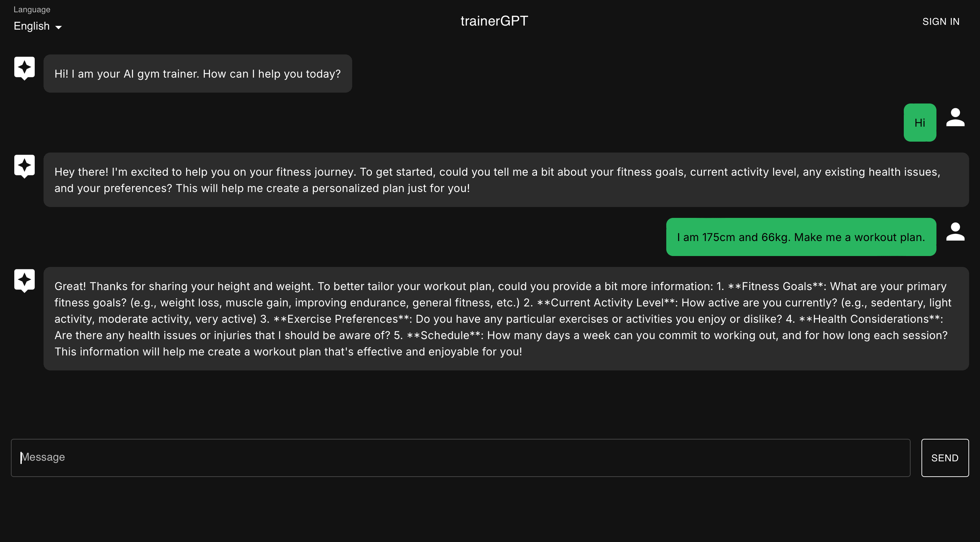
Task: Click AI avatar icon beside greeting message
Action: click(x=24, y=68)
